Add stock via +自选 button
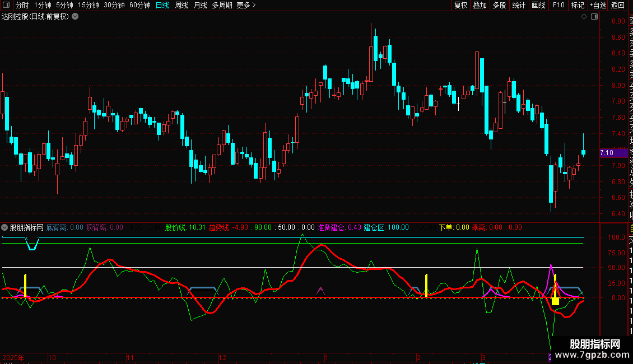633x364 pixels. (598, 5)
